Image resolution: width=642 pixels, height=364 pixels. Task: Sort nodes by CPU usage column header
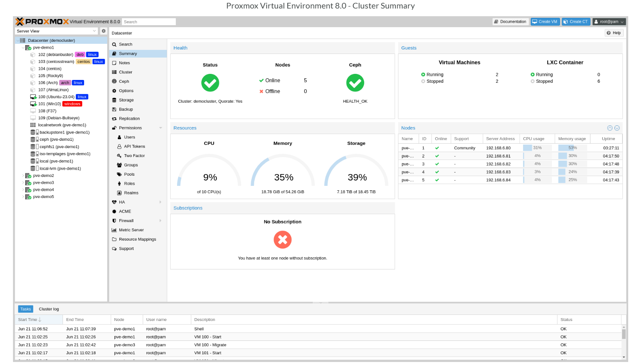537,139
